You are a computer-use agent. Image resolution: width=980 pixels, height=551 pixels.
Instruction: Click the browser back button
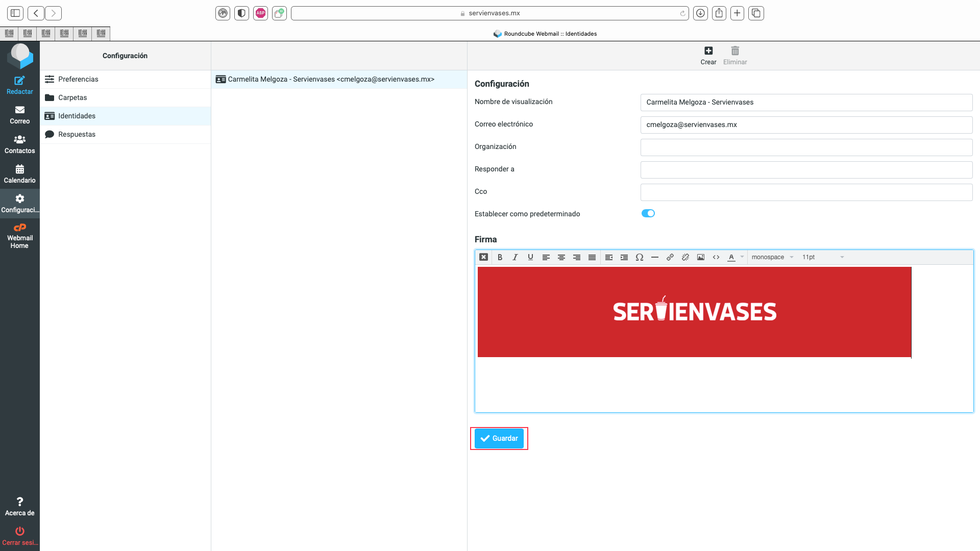(x=36, y=13)
